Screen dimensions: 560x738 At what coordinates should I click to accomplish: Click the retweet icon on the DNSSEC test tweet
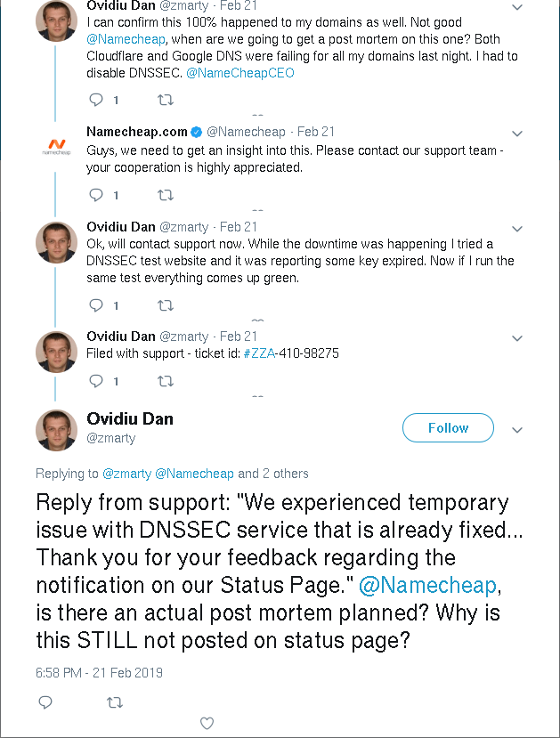click(165, 304)
